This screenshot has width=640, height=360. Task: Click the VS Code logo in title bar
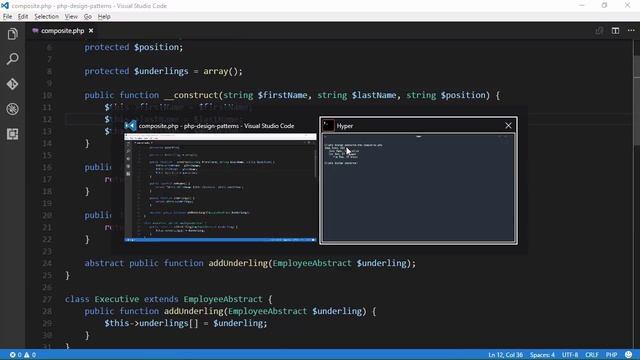pos(5,5)
